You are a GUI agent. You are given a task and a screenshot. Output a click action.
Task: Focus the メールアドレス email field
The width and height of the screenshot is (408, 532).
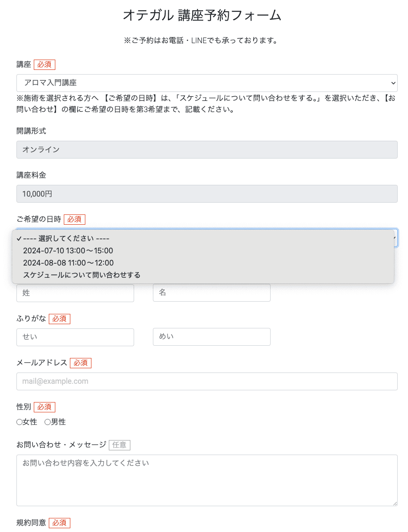pyautogui.click(x=207, y=381)
